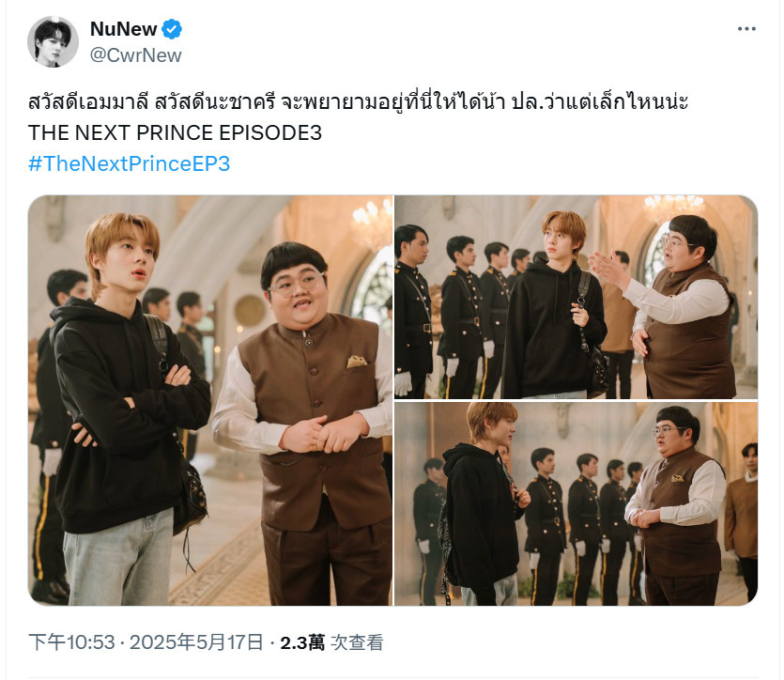This screenshot has height=680, width=784.
Task: Click the 次查看 views label
Action: (x=357, y=642)
